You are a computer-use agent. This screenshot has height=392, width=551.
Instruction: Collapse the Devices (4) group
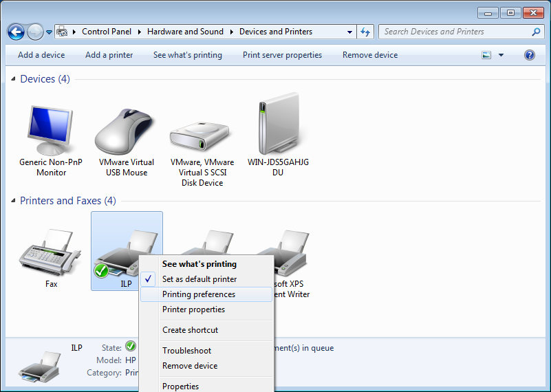pyautogui.click(x=14, y=80)
